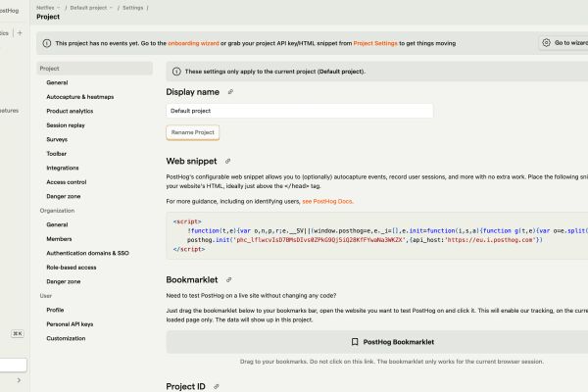Viewport: 588px width, 392px height.
Task: Copy link to Display name section
Action: coord(230,92)
